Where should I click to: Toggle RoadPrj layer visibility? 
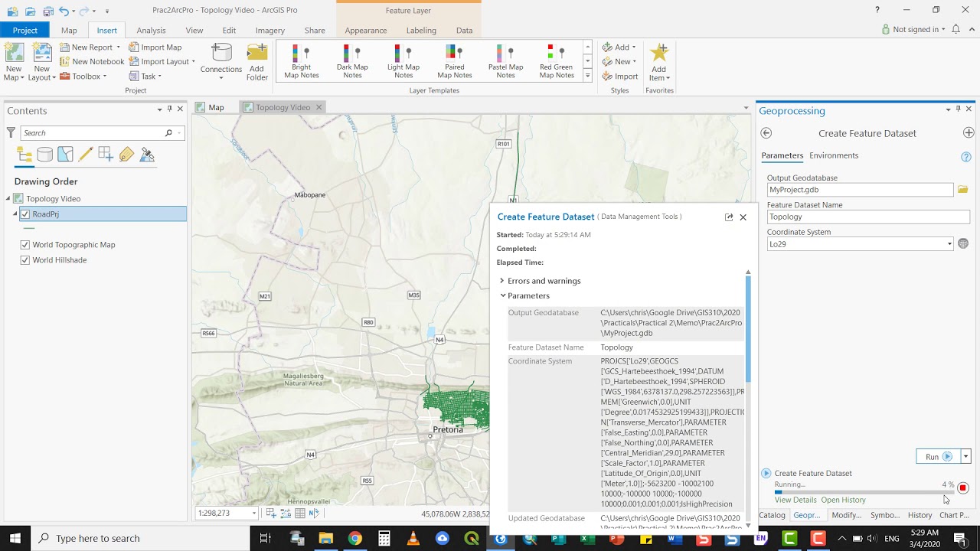click(x=25, y=214)
